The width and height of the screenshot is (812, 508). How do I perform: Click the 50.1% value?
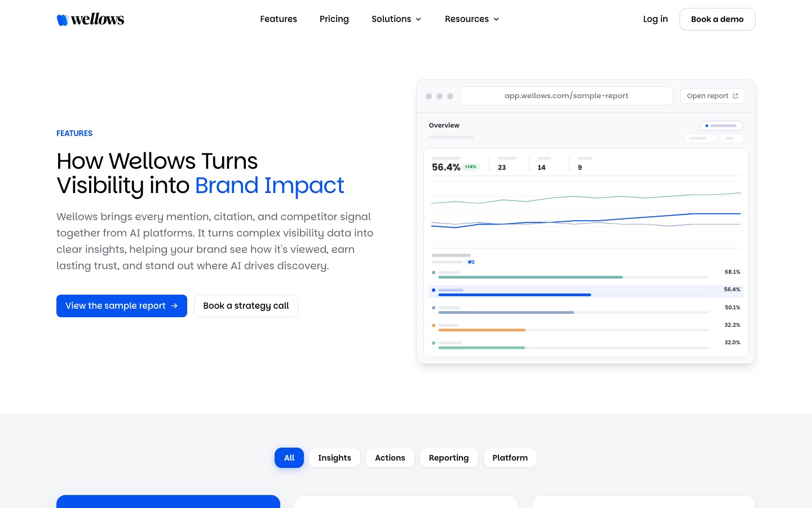click(732, 308)
